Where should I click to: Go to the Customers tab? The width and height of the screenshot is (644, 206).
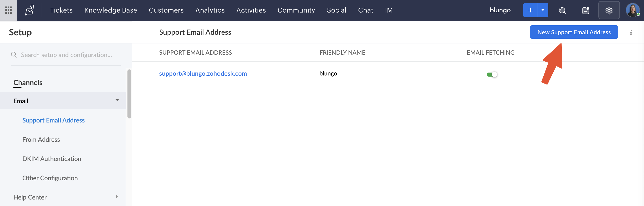tap(166, 10)
